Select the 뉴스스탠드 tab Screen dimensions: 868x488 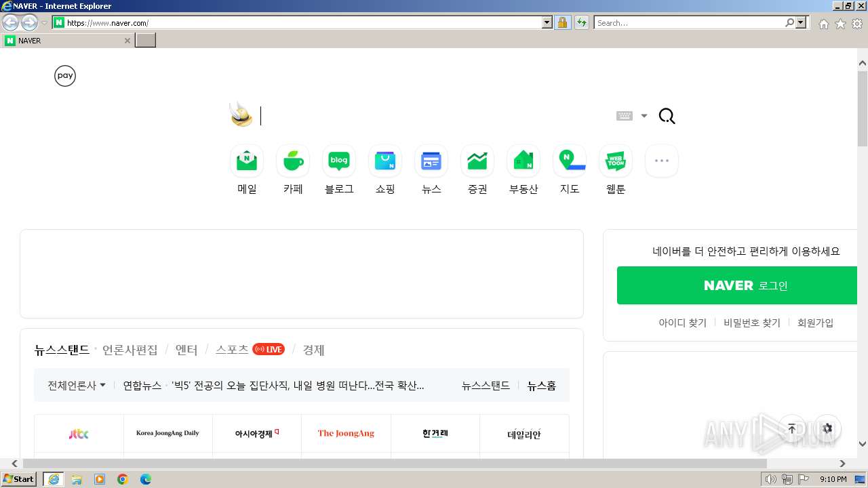click(x=62, y=350)
